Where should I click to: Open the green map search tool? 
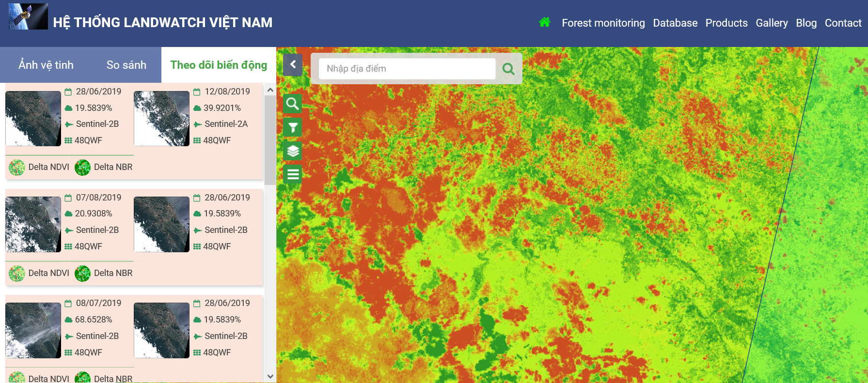pyautogui.click(x=292, y=104)
